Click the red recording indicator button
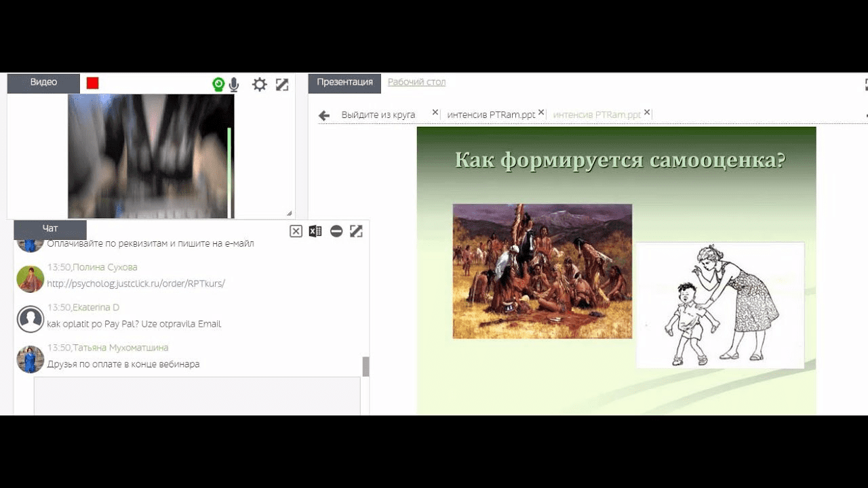This screenshot has height=488, width=868. [93, 83]
